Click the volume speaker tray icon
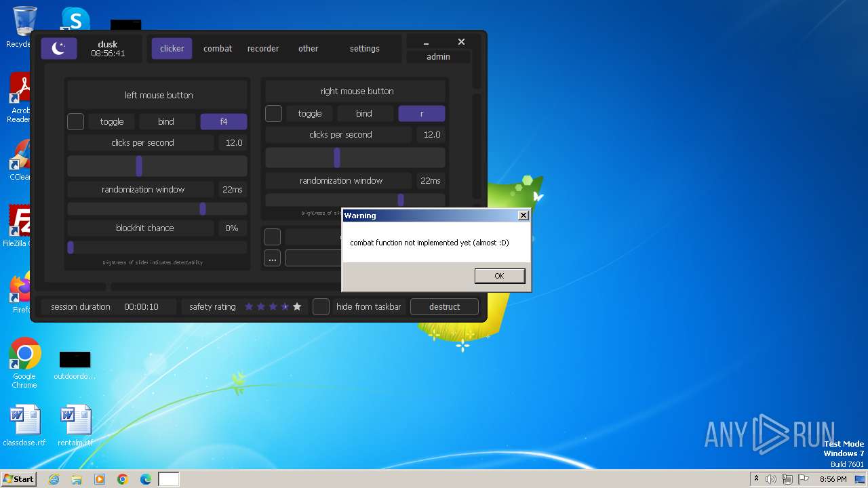This screenshot has width=868, height=488. 771,479
